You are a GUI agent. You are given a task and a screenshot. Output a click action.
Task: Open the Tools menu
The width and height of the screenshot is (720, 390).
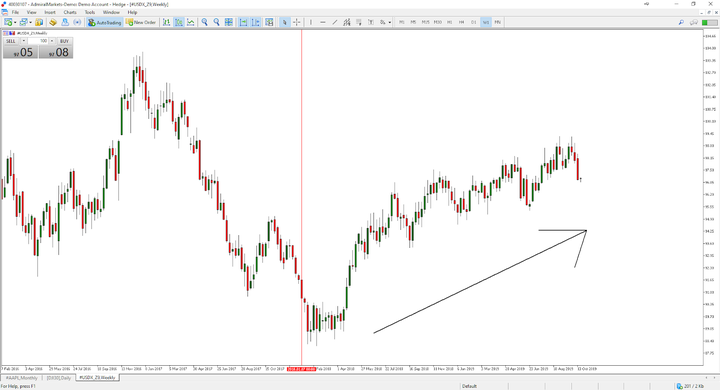[90, 12]
